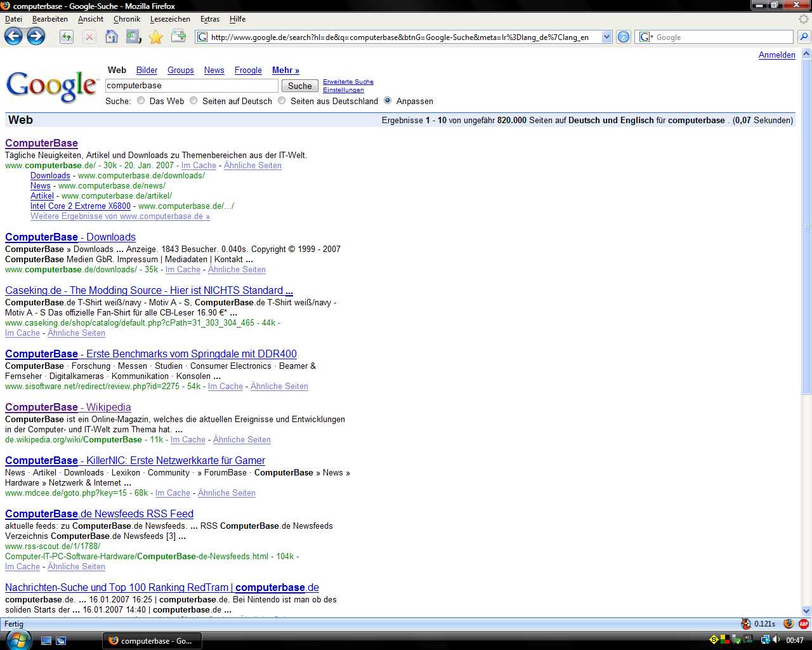The image size is (812, 650).
Task: Click the vertical scrollbar thumb
Action: 806,227
